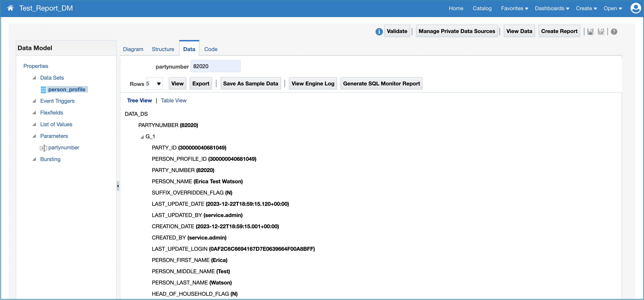Expand the Favorites menu
644x300 pixels.
point(514,9)
